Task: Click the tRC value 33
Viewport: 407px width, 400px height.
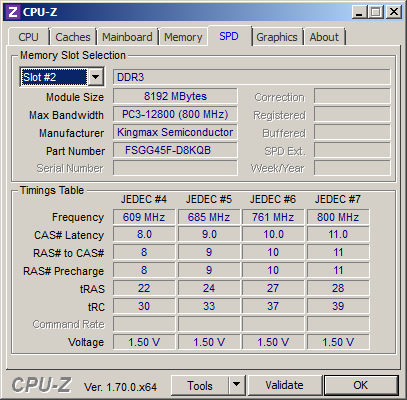Action: 209,306
